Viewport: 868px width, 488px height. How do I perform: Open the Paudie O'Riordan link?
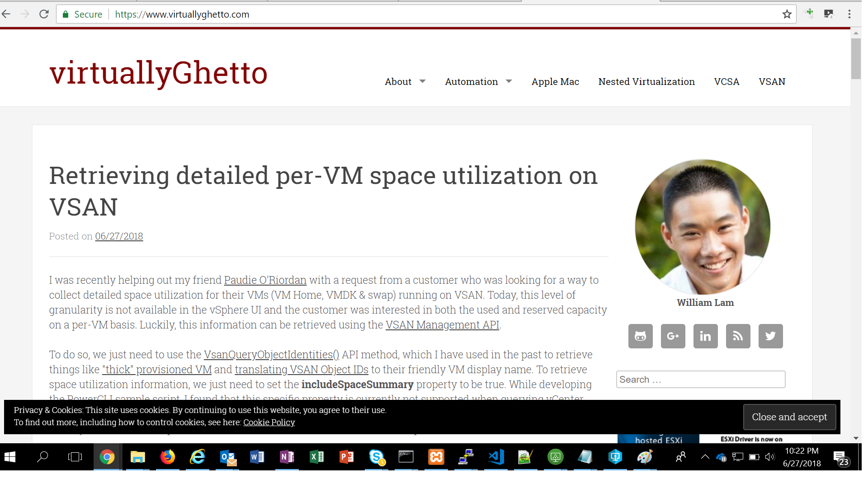[x=265, y=280]
